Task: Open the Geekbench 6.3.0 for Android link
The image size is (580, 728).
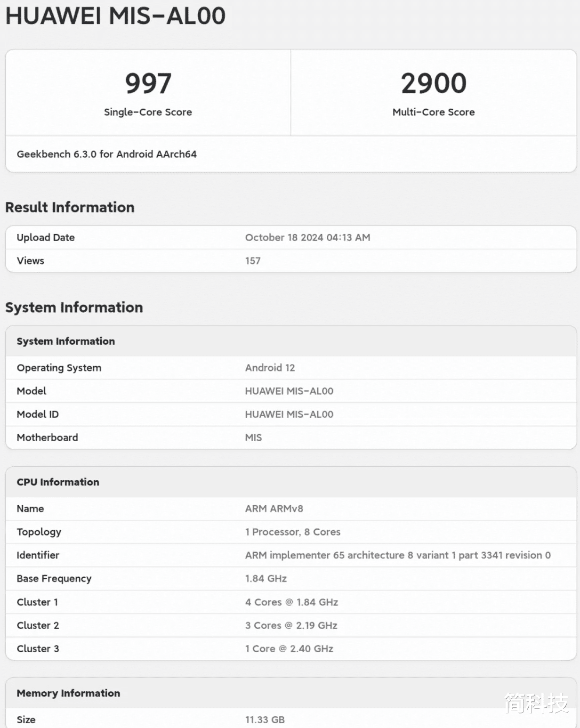Action: tap(106, 154)
